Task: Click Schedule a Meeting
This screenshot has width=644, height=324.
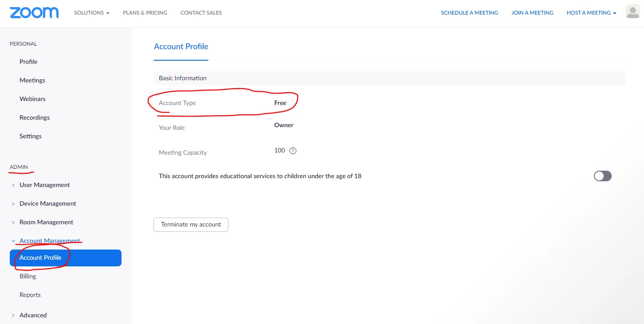Action: [469, 13]
